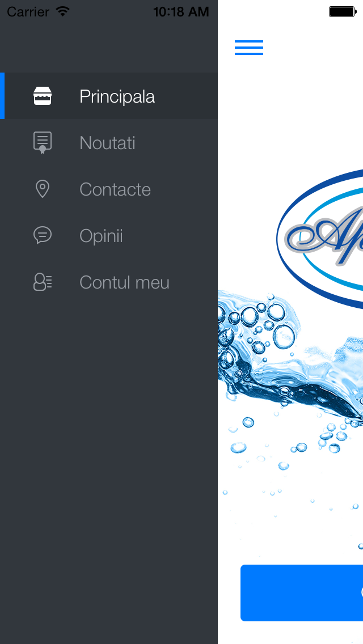The height and width of the screenshot is (644, 363).
Task: Go to the Contacte page
Action: [108, 189]
